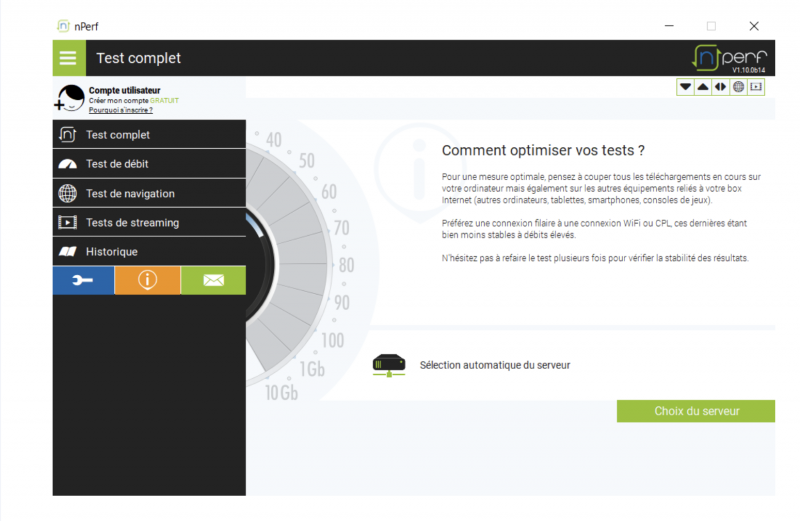The height and width of the screenshot is (521, 800).
Task: Click the user avatar with plus sign
Action: coord(69,98)
